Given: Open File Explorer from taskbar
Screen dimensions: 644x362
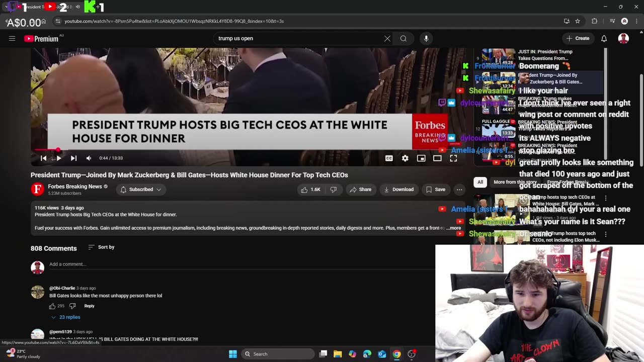Looking at the screenshot, I should coord(338,354).
